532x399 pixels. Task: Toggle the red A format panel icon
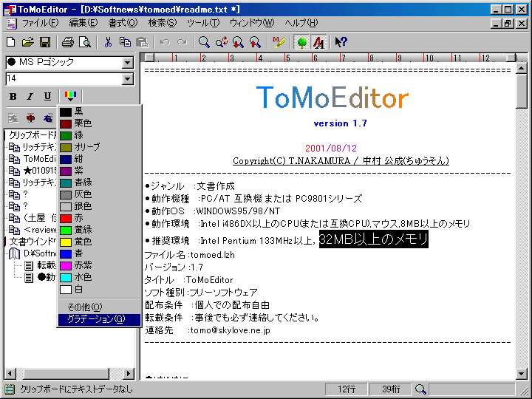point(318,42)
